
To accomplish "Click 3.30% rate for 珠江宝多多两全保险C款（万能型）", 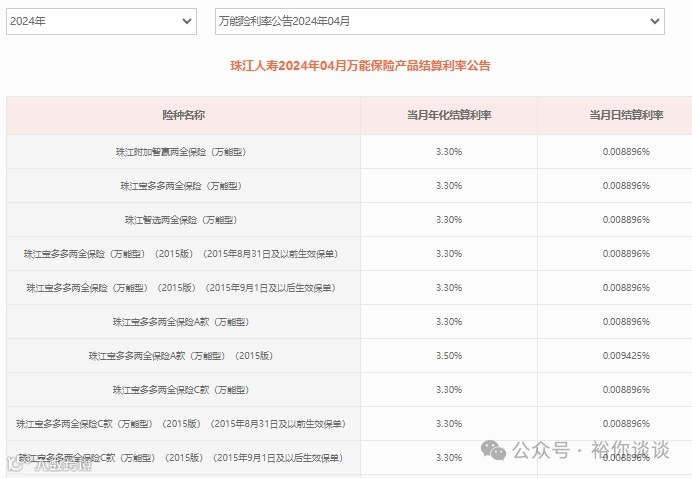I will 449,390.
